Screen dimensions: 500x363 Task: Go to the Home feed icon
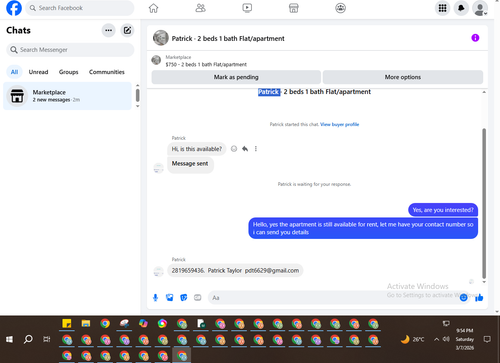click(153, 8)
